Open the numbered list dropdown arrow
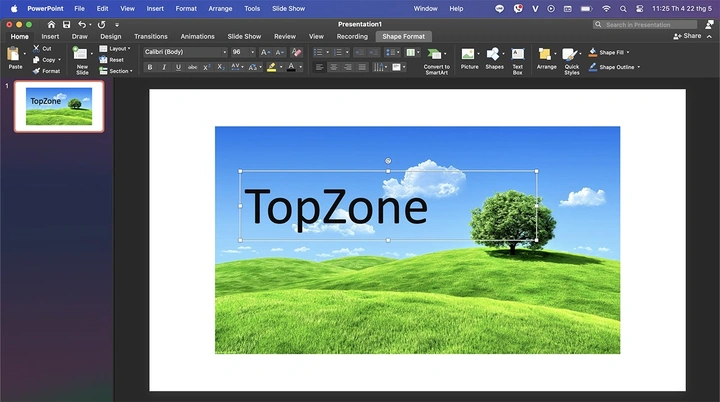 pyautogui.click(x=347, y=52)
